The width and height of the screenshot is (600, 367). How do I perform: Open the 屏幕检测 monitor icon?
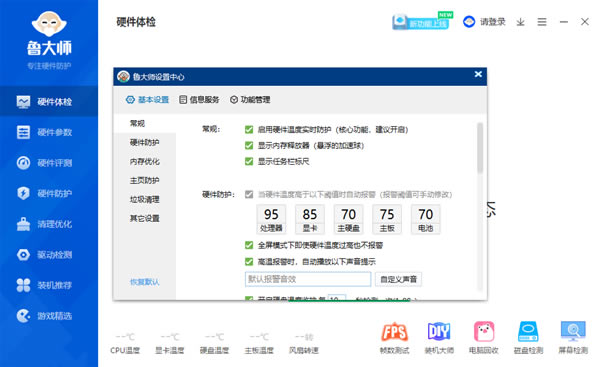coord(573,332)
